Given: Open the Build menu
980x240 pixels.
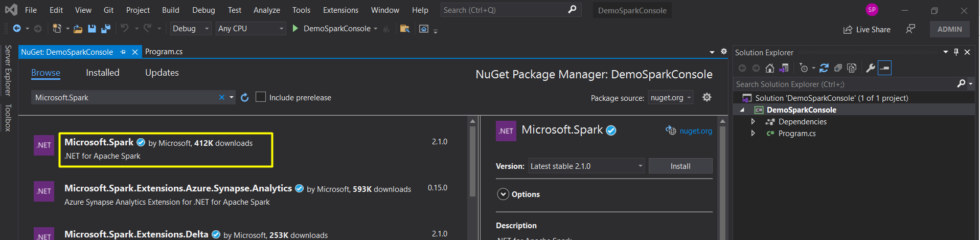Looking at the screenshot, I should (x=171, y=10).
